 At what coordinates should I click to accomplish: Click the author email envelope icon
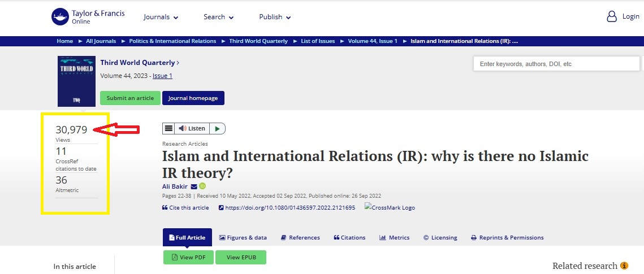click(x=194, y=186)
